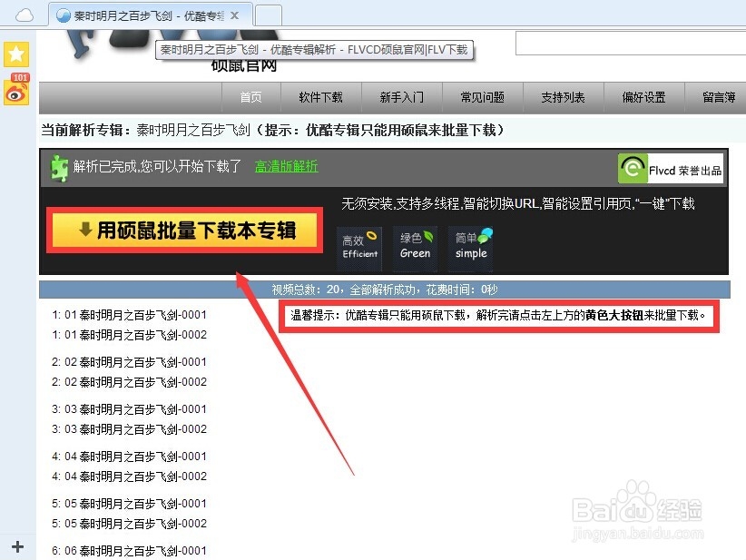Open video 03 秦时明月之百步飞剑-0002
This screenshot has width=746, height=560.
pos(130,429)
